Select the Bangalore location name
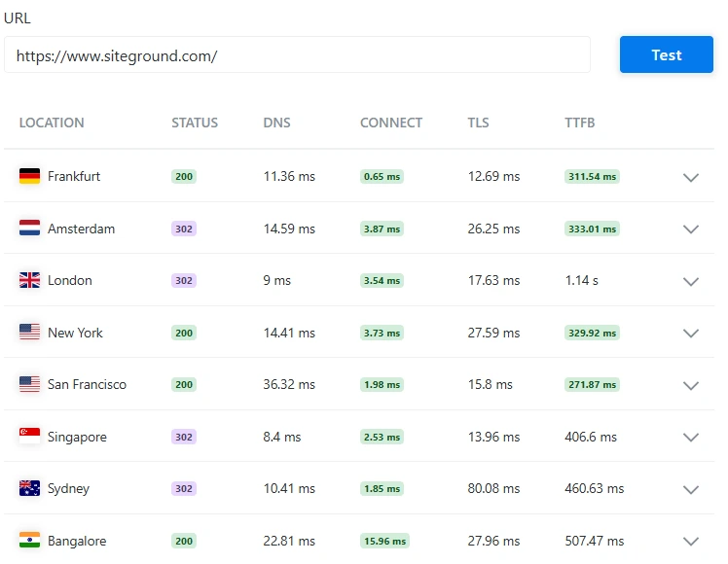This screenshot has width=728, height=564. tap(77, 542)
